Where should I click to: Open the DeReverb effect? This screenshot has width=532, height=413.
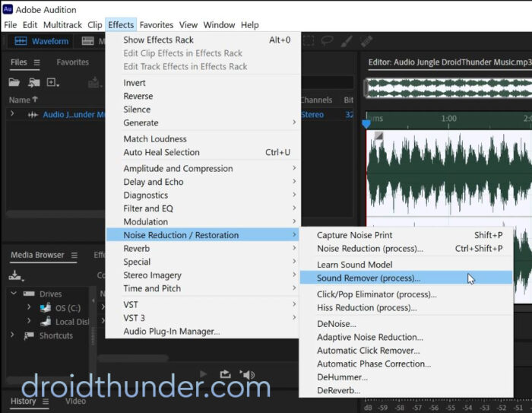pos(406,391)
